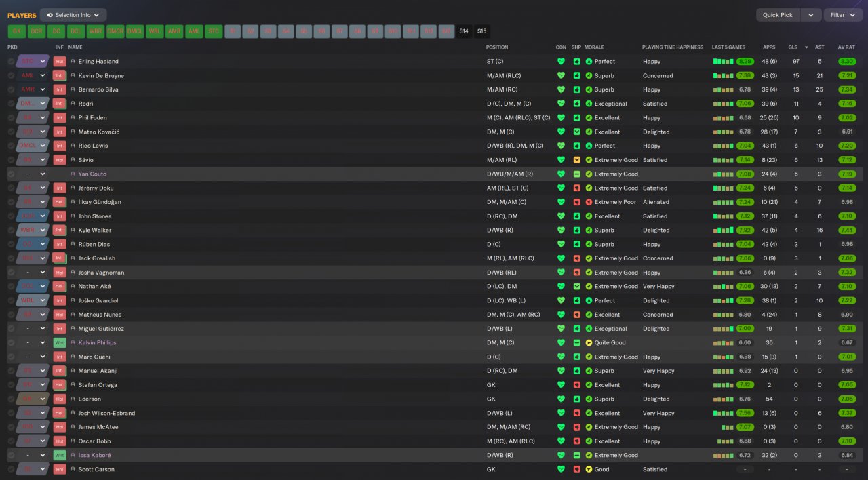Open the Quick Pick dropdown arrow
The image size is (868, 480).
pyautogui.click(x=810, y=15)
